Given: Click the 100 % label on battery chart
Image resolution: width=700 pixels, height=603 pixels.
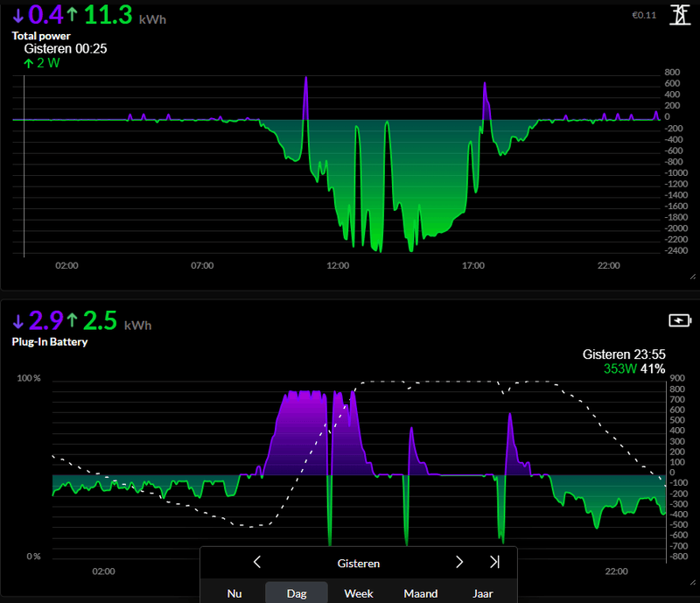Looking at the screenshot, I should click(x=29, y=378).
